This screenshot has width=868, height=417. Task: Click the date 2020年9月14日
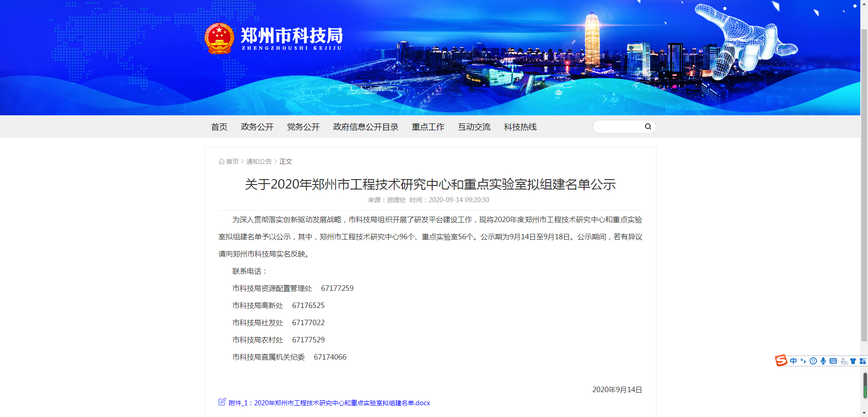click(x=617, y=390)
